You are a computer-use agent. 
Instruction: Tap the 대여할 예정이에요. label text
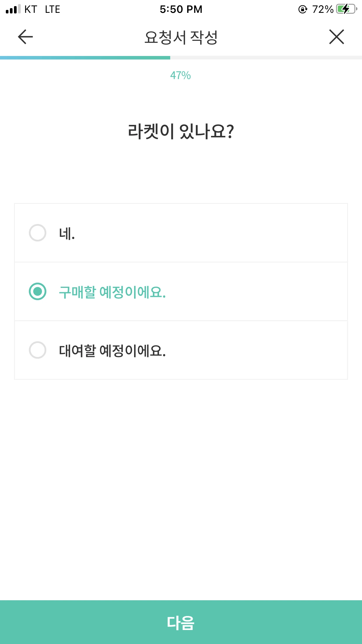(112, 351)
